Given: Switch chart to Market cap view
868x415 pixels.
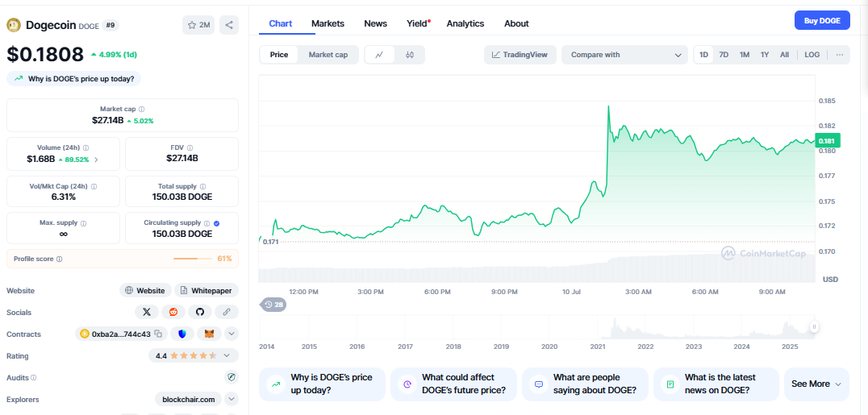Looking at the screenshot, I should pyautogui.click(x=328, y=55).
